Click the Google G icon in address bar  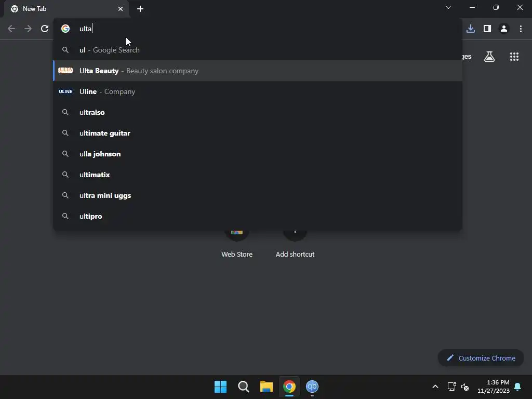[65, 29]
